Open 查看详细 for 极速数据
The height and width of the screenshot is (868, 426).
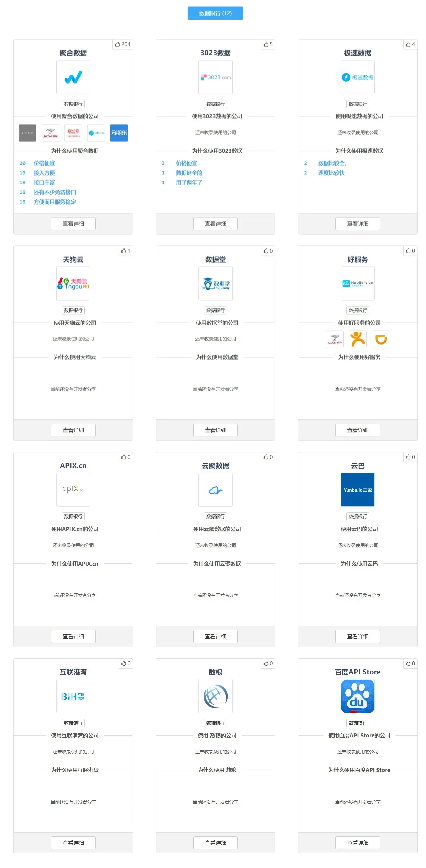(358, 223)
